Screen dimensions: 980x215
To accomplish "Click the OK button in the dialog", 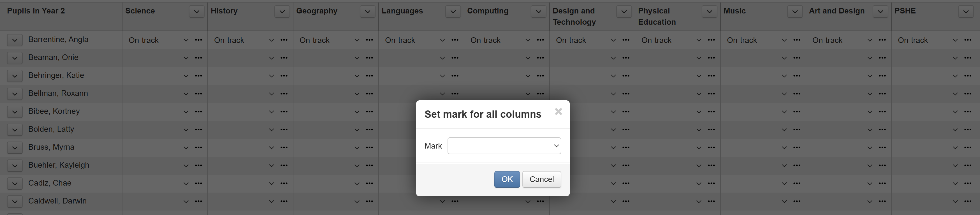I will [x=507, y=179].
